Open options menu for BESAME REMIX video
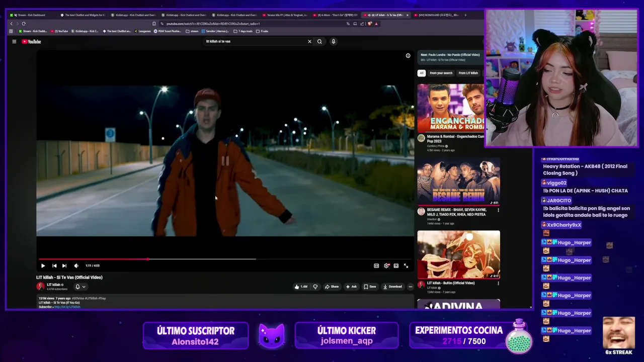Screen dimensions: 644x362 (x=498, y=210)
